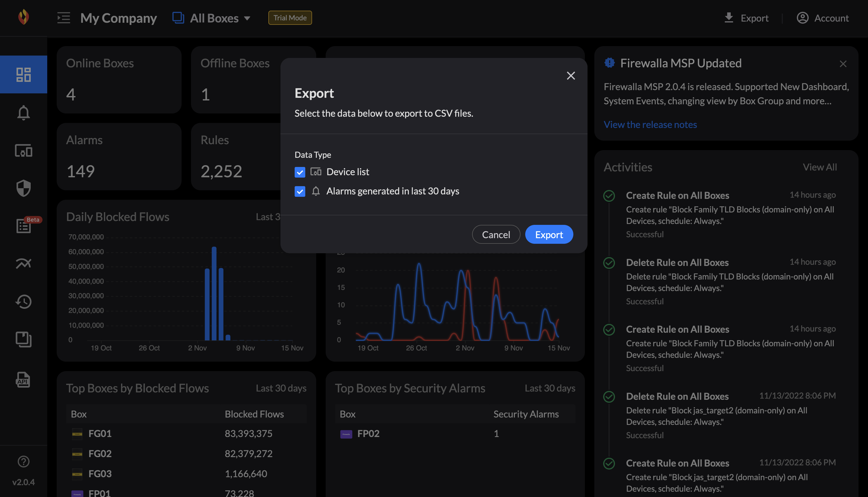
Task: Click the 1,166,640 blocked flows value
Action: point(246,474)
